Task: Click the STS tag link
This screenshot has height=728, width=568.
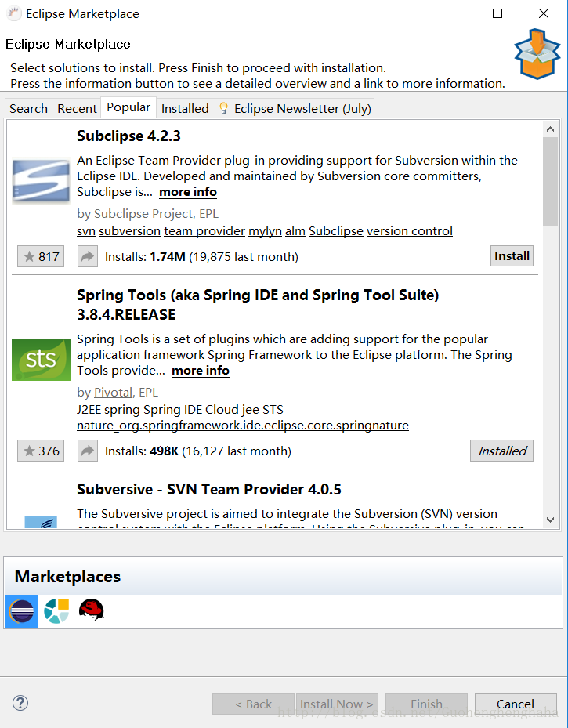Action: click(273, 410)
